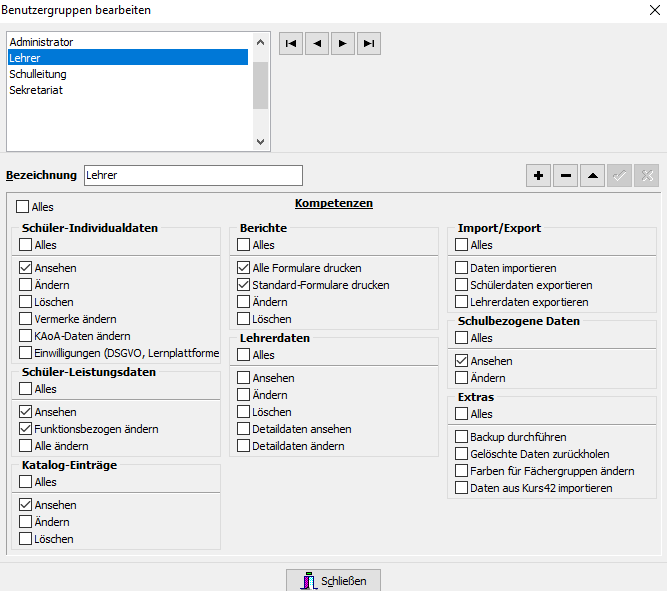The image size is (667, 591).
Task: Jump to last user group record
Action: click(369, 44)
